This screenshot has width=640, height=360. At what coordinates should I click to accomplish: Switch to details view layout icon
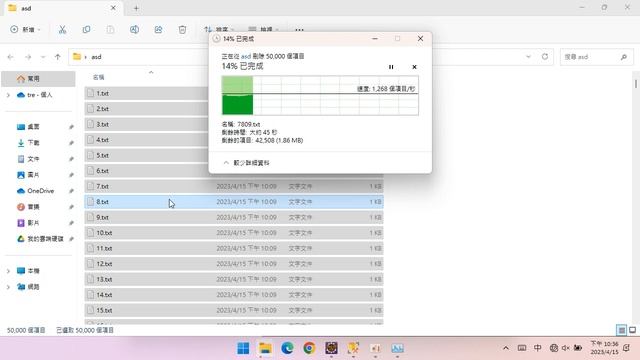pyautogui.click(x=621, y=330)
